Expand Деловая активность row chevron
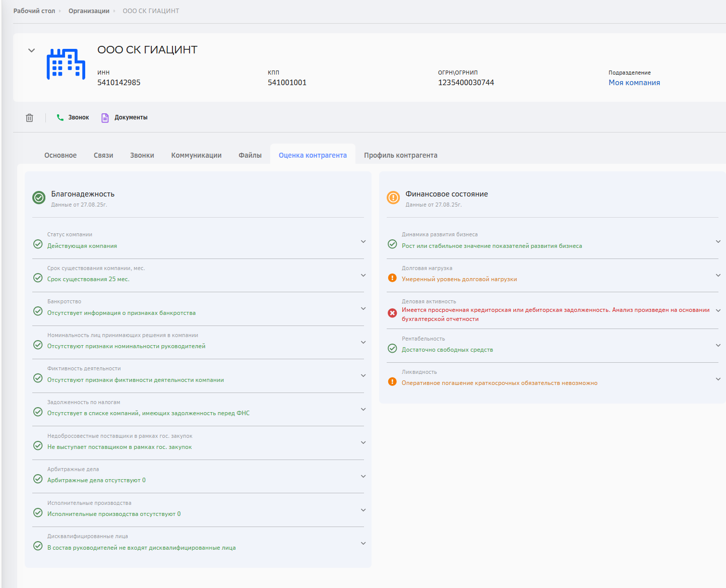The width and height of the screenshot is (726, 588). (x=718, y=310)
